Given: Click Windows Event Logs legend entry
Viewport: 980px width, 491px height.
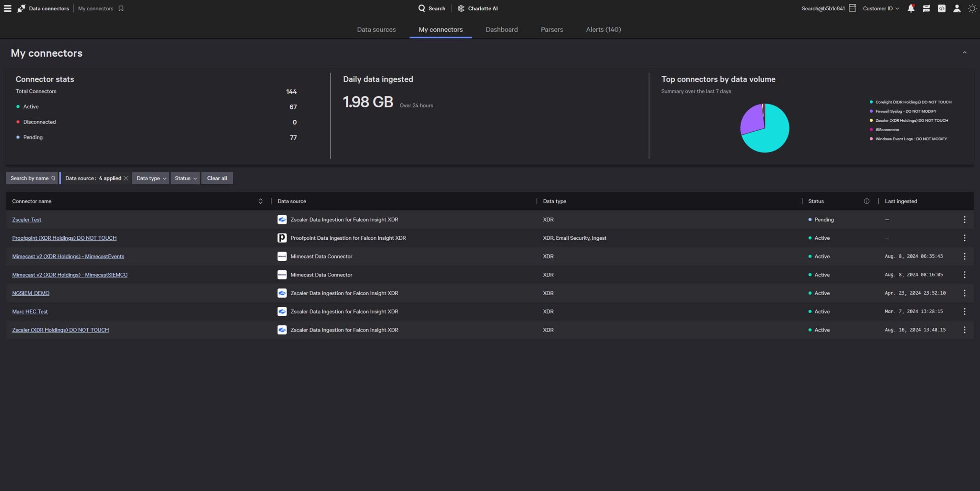Looking at the screenshot, I should point(908,139).
